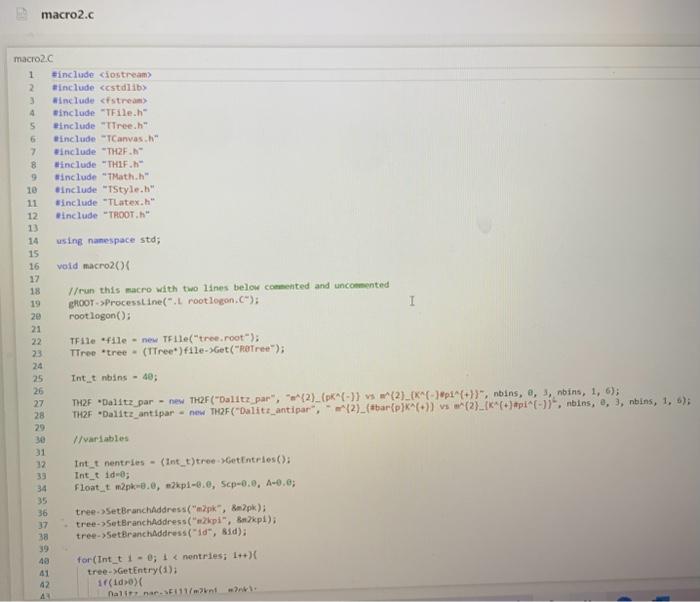Click the '//variables' comment line
This screenshot has height=602, width=700.
tap(101, 439)
